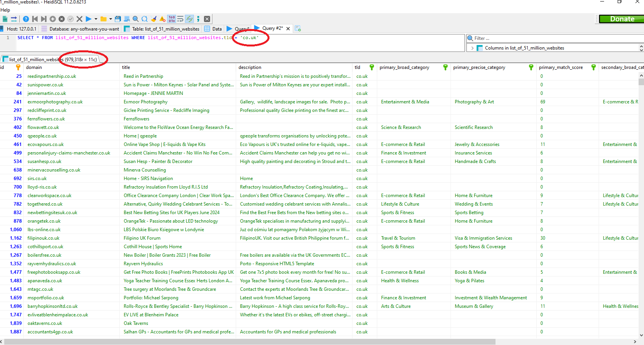Sort by the title column header
Viewport: 644px width, 345px height.
pos(178,67)
